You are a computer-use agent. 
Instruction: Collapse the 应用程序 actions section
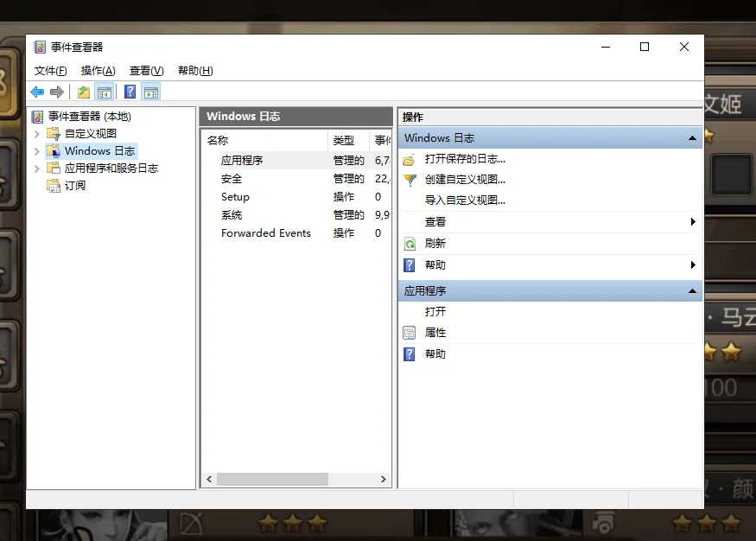(692, 291)
